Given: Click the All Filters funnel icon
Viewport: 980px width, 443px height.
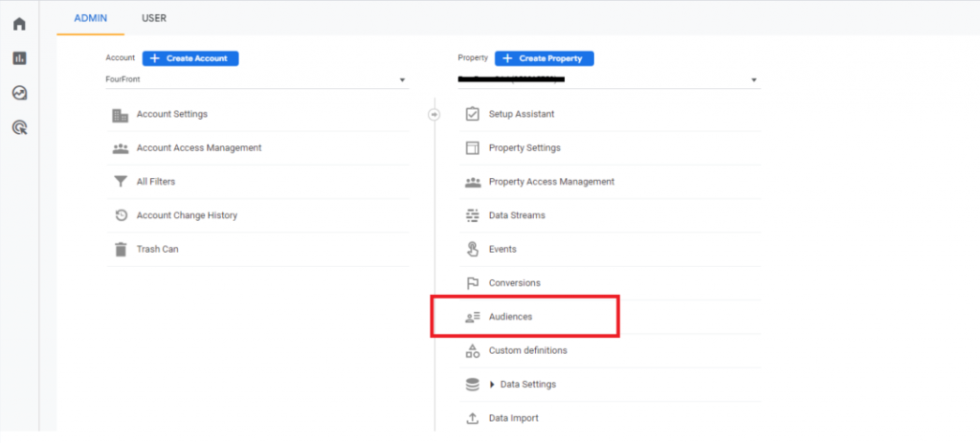Looking at the screenshot, I should [x=120, y=182].
